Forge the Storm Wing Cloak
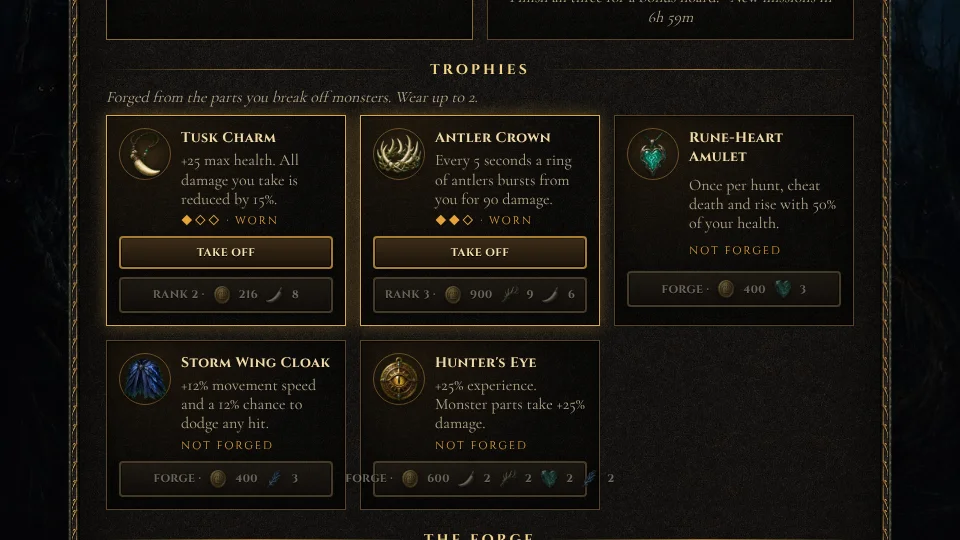Viewport: 960px width, 540px height. [x=226, y=478]
